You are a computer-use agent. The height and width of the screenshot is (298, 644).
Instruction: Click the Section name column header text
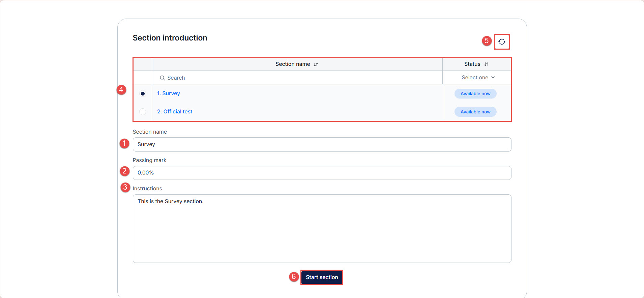(x=292, y=64)
